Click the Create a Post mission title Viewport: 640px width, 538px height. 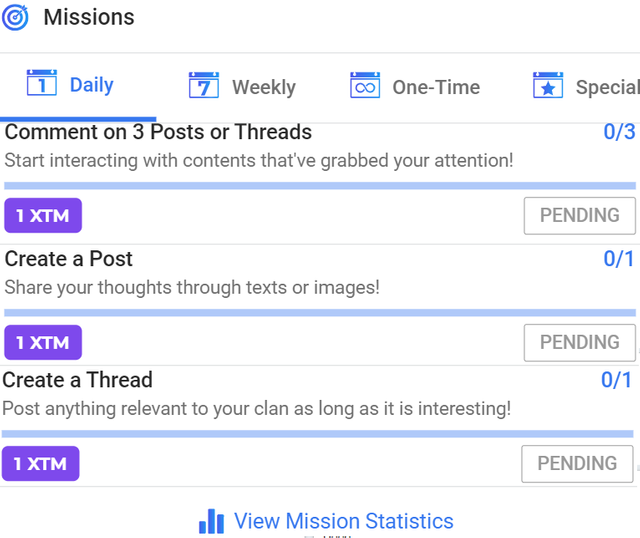tap(69, 259)
